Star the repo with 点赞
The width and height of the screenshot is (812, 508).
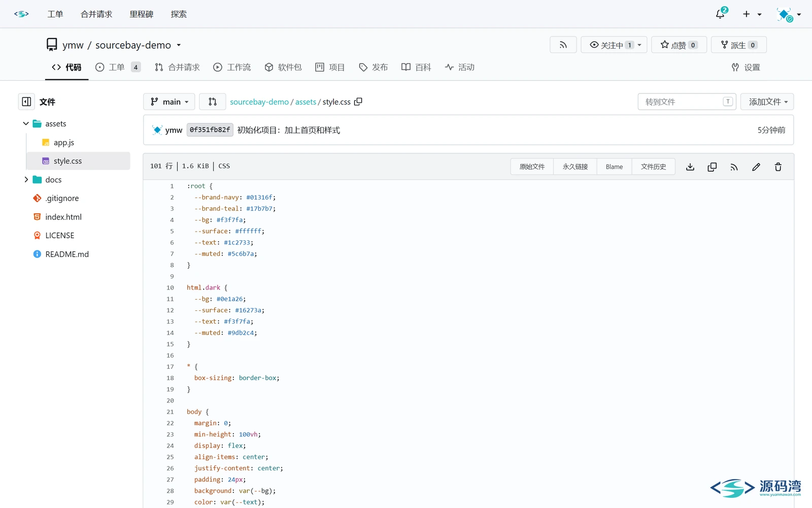(x=679, y=45)
